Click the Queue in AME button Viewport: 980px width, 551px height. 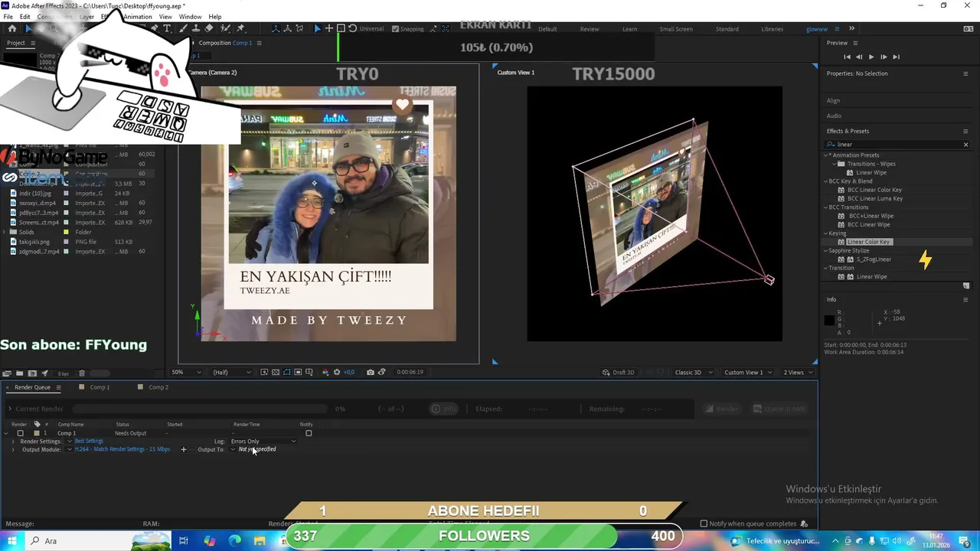tap(779, 409)
